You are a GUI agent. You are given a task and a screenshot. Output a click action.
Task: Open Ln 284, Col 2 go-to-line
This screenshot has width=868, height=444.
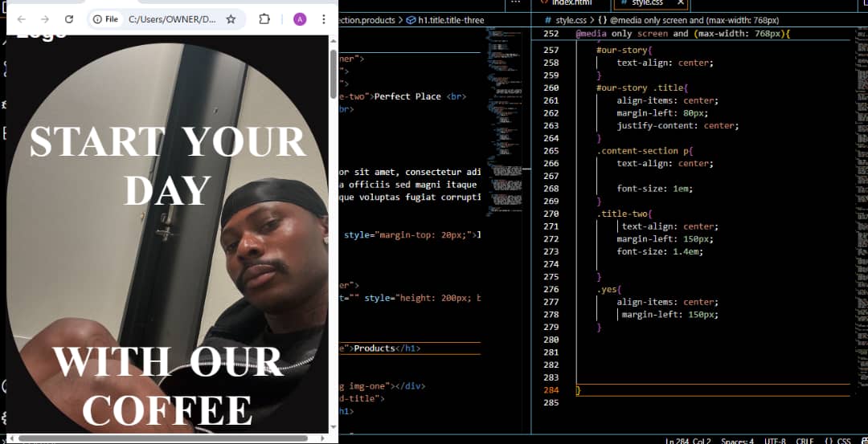(688, 441)
